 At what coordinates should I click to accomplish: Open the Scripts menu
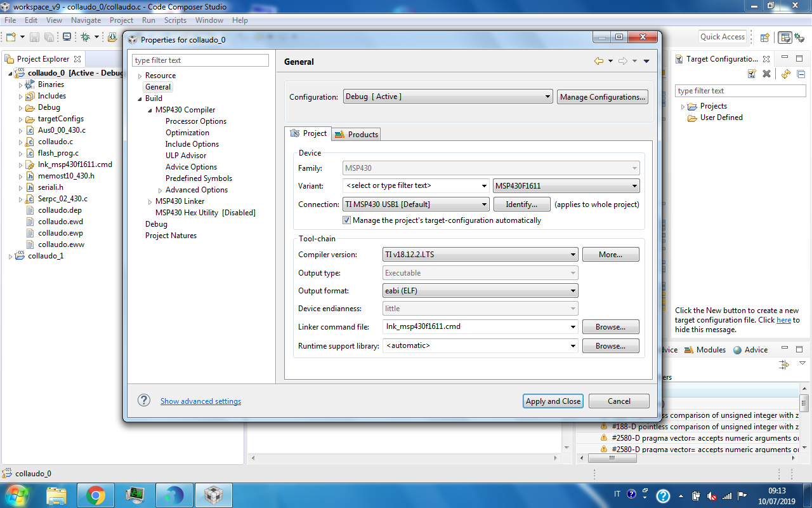pyautogui.click(x=175, y=20)
